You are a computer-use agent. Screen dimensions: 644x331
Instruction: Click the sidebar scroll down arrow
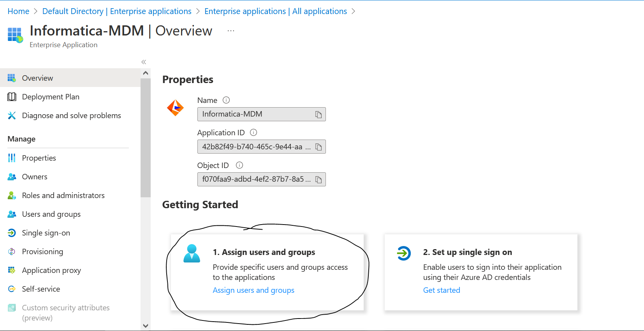click(x=146, y=326)
